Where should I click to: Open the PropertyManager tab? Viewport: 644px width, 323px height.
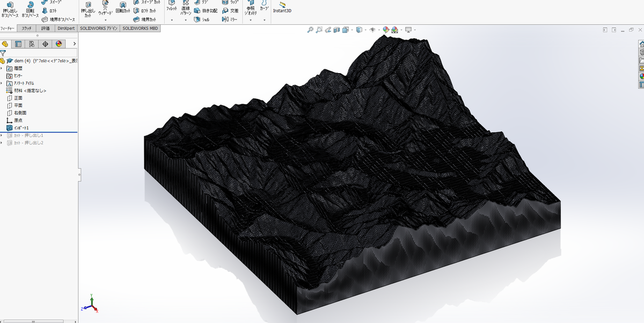point(18,44)
